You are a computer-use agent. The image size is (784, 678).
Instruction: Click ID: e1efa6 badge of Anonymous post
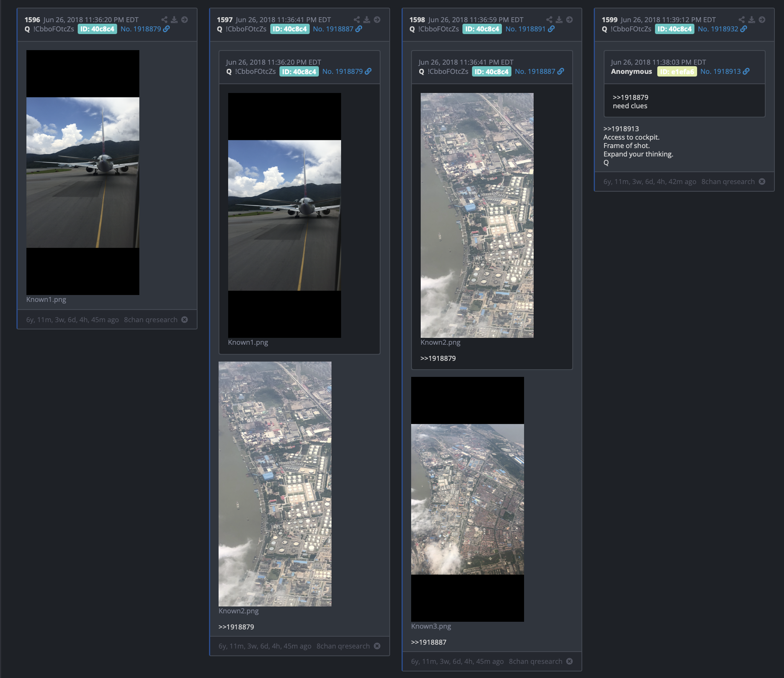[677, 72]
